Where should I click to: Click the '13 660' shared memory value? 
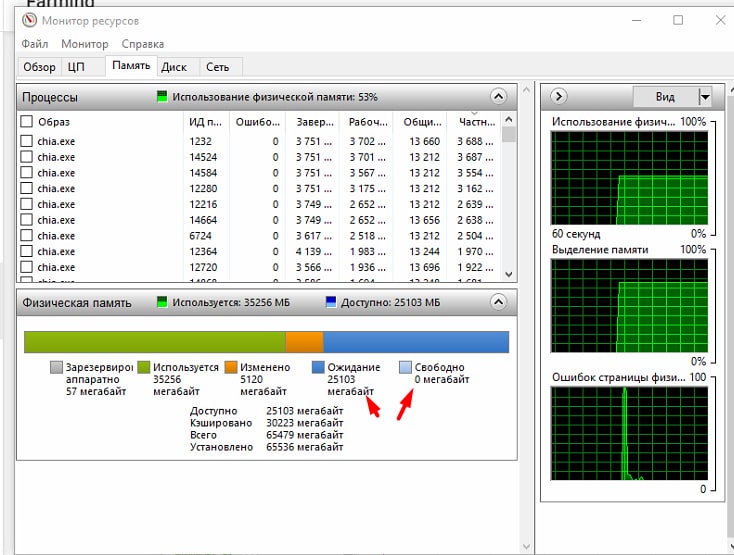tap(425, 141)
